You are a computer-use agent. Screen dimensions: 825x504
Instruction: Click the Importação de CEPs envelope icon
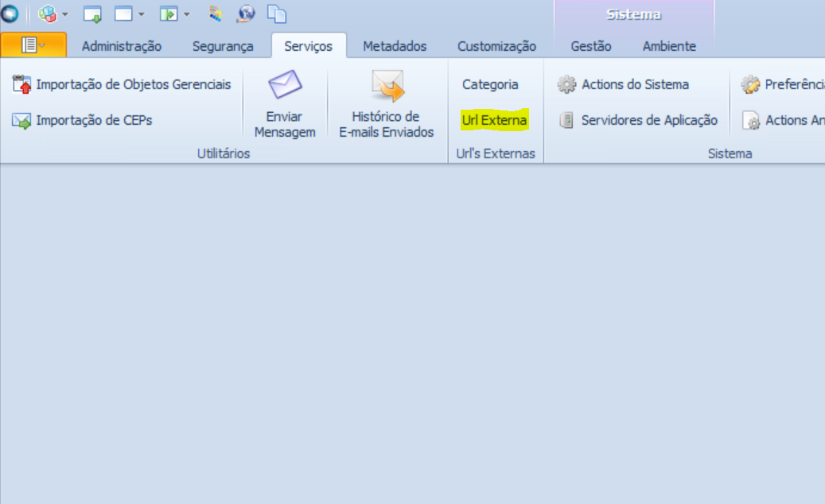pyautogui.click(x=21, y=120)
